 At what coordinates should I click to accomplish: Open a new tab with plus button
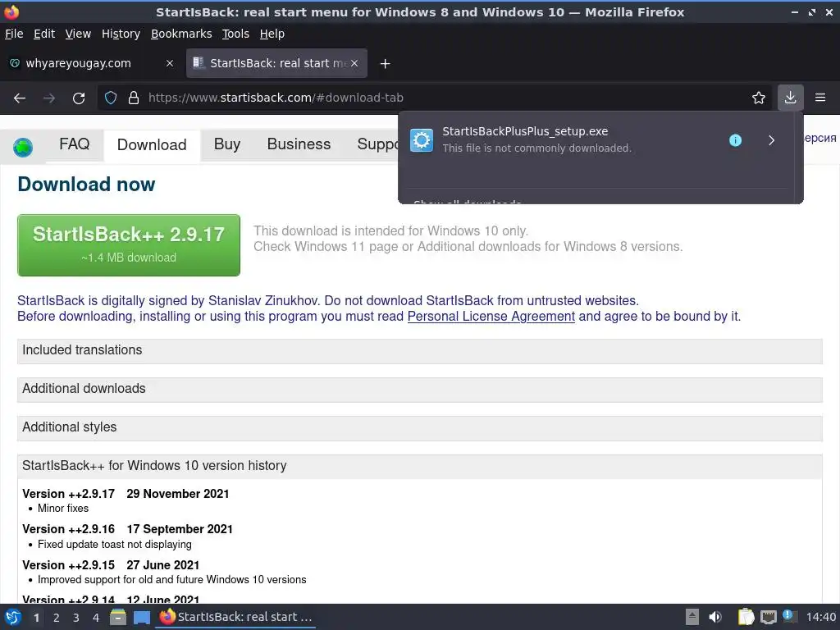point(385,64)
